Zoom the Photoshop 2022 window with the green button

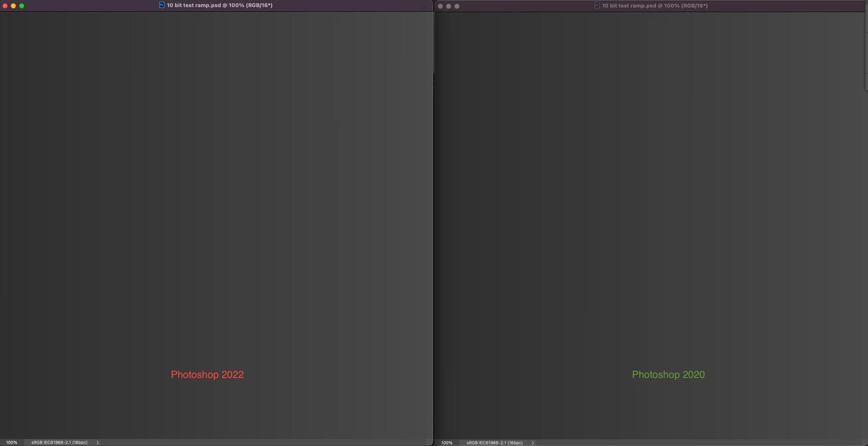(x=22, y=6)
